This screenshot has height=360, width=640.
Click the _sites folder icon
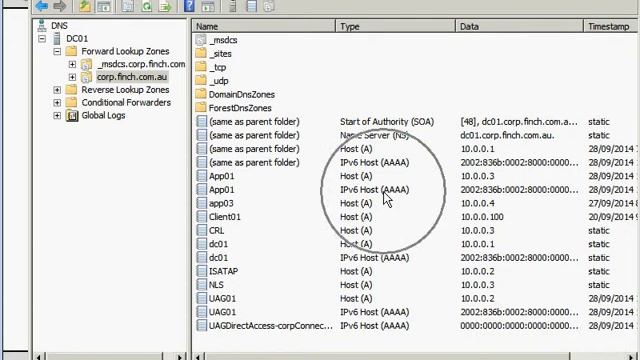tap(200, 53)
